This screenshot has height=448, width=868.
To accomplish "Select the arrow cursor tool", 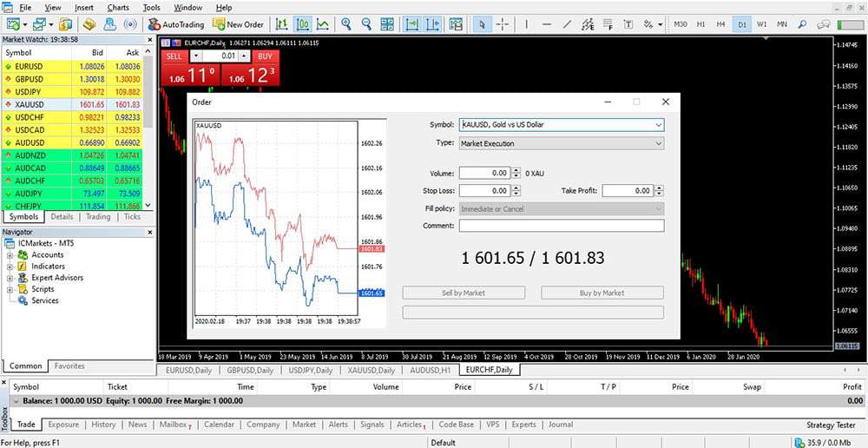I will [482, 24].
